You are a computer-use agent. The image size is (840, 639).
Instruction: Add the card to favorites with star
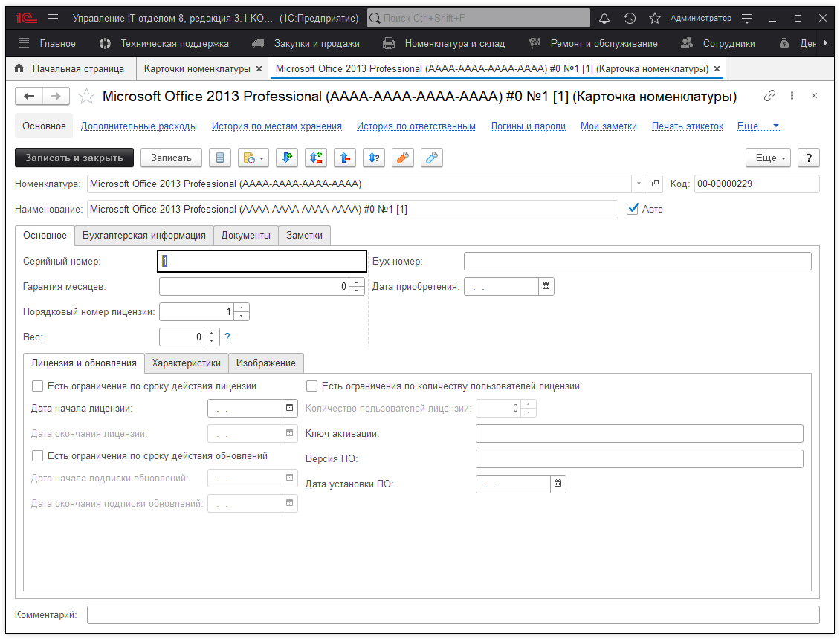(x=87, y=96)
